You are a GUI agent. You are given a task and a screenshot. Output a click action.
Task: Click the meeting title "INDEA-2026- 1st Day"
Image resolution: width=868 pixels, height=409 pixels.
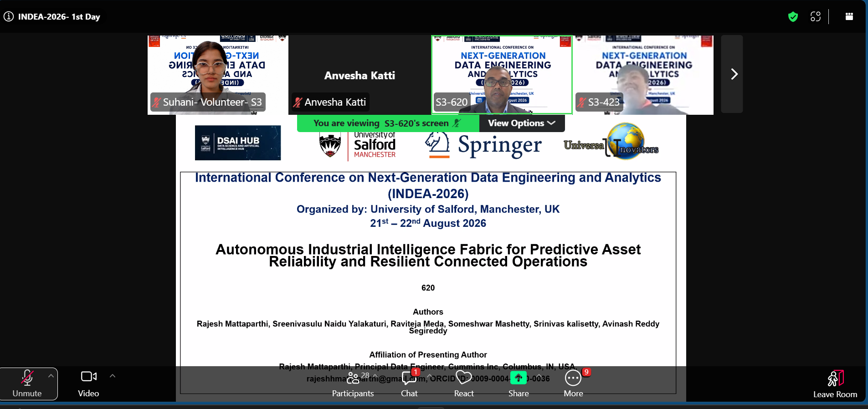click(x=59, y=17)
